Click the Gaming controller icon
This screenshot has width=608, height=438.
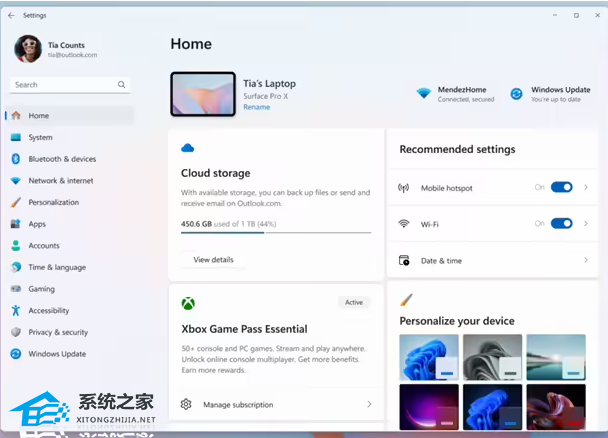coord(16,289)
